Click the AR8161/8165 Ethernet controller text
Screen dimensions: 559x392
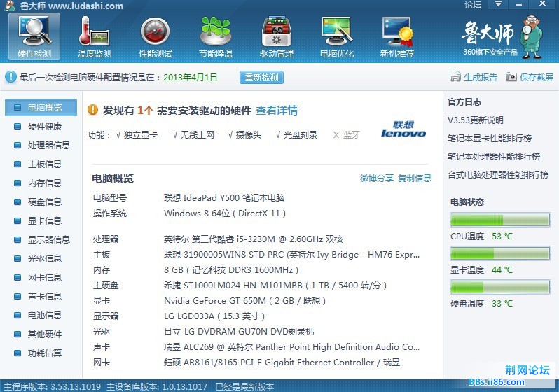point(282,363)
